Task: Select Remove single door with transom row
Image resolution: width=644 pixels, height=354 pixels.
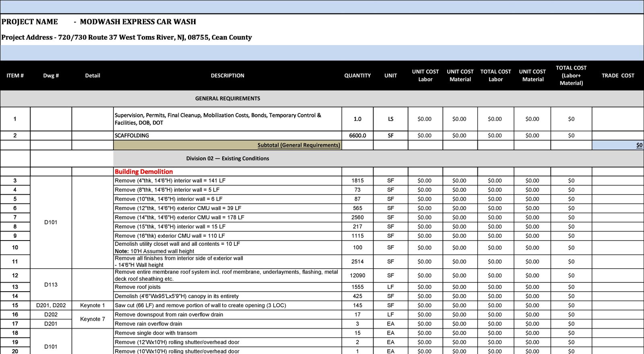Action: point(227,333)
